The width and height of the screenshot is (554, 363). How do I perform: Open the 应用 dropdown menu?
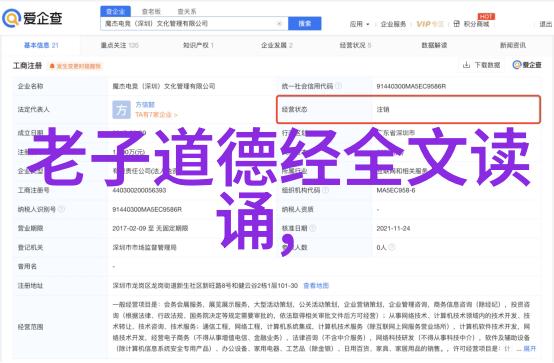coord(359,24)
